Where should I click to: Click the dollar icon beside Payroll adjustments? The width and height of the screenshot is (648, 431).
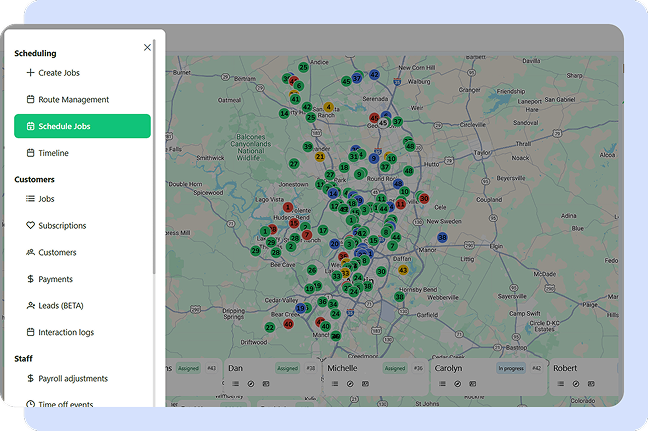tap(30, 379)
